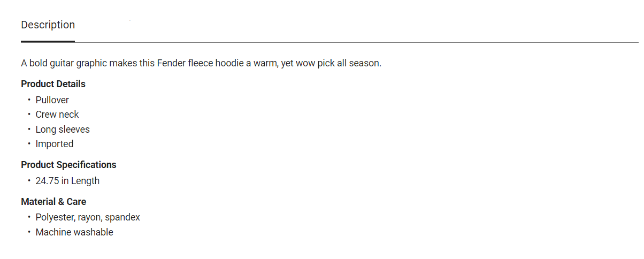Click the bullet before Crew neck
The image size is (644, 259).
click(x=29, y=115)
